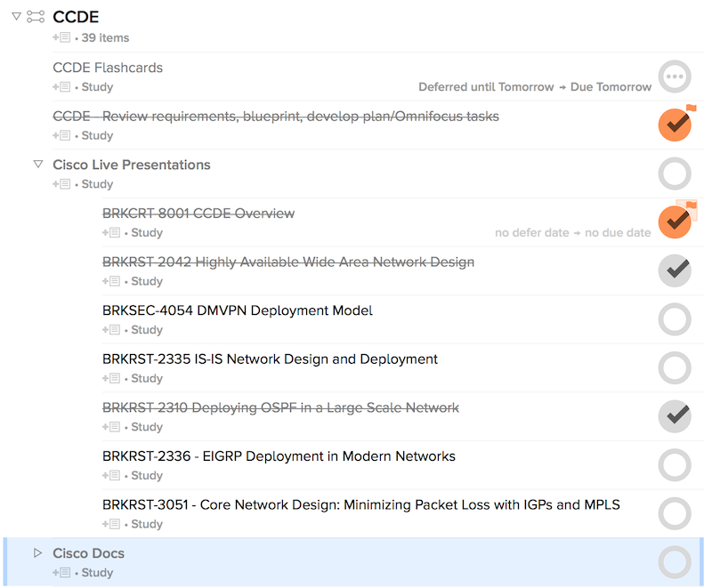The height and width of the screenshot is (588, 712).
Task: Uncheck BRKRST-2310 Deploying OSPF task
Action: pos(675,416)
